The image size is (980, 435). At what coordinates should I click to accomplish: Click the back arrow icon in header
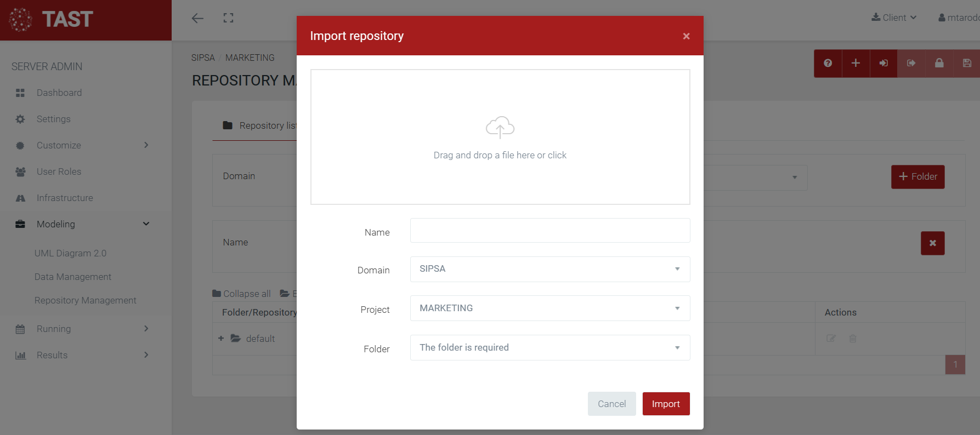point(197,18)
